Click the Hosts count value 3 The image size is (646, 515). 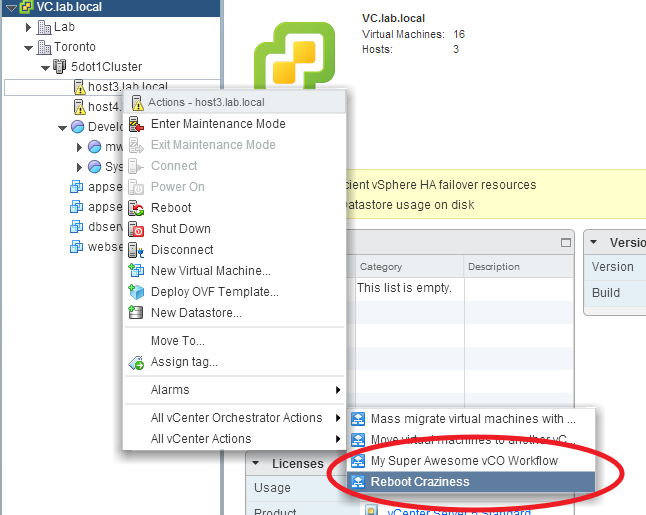(x=456, y=49)
